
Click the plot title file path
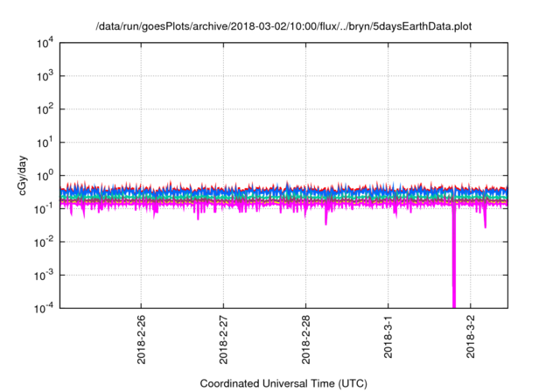(283, 26)
